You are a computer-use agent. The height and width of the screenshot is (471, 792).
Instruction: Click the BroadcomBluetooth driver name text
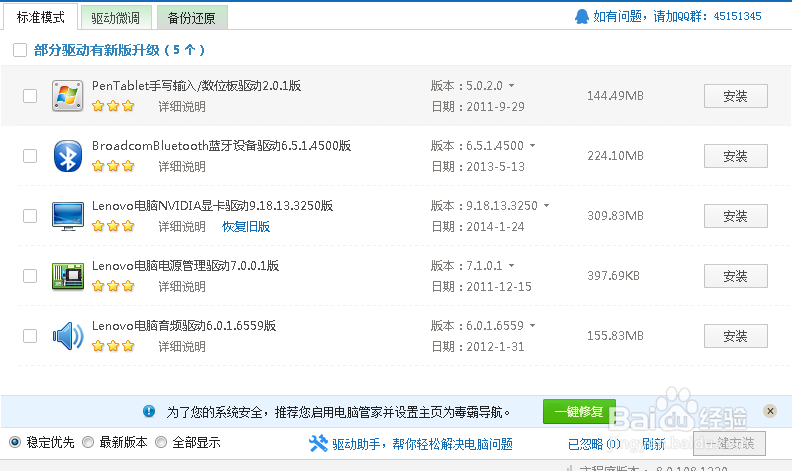[221, 146]
